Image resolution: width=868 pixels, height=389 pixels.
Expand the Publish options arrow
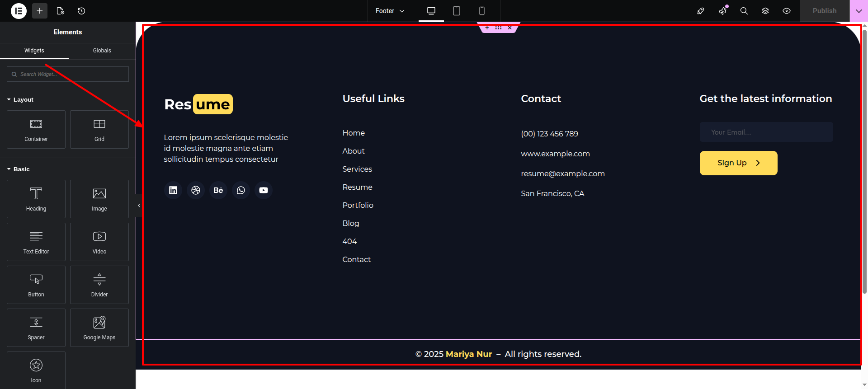tap(859, 11)
